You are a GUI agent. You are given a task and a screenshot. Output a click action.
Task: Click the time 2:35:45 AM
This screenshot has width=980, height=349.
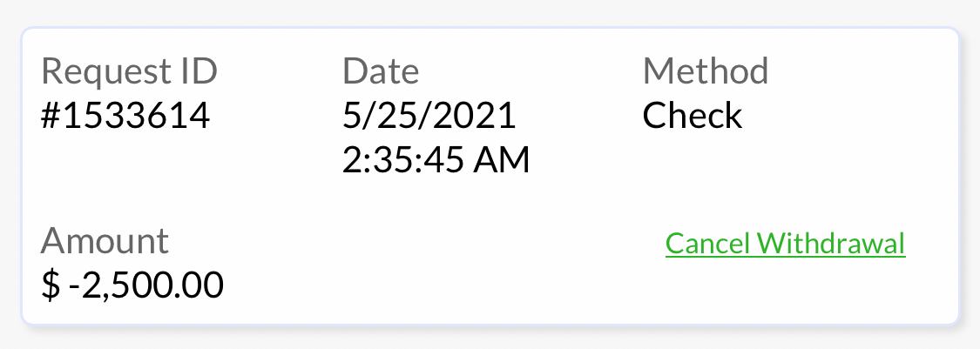(x=436, y=160)
